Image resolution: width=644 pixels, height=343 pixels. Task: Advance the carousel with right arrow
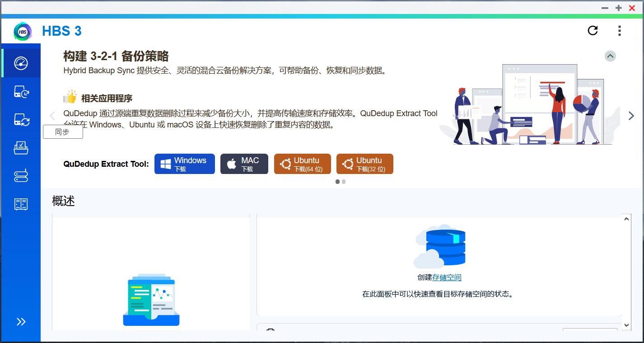tap(631, 116)
